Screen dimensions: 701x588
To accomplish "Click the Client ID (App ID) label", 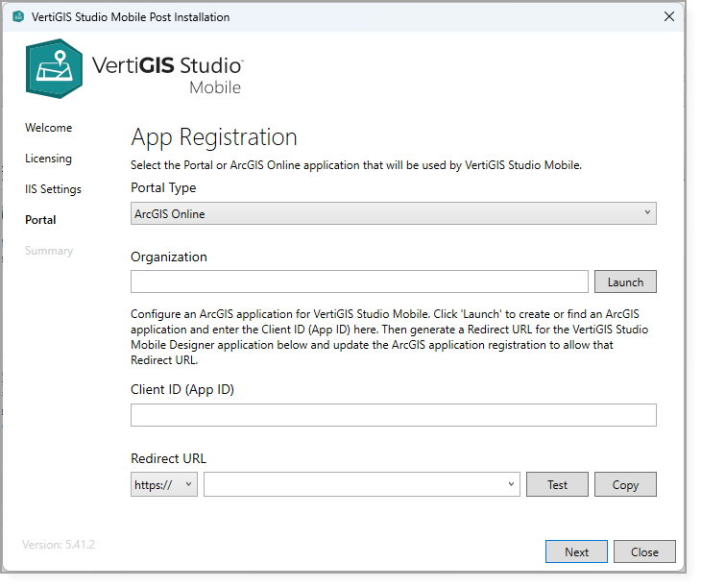I will click(182, 390).
